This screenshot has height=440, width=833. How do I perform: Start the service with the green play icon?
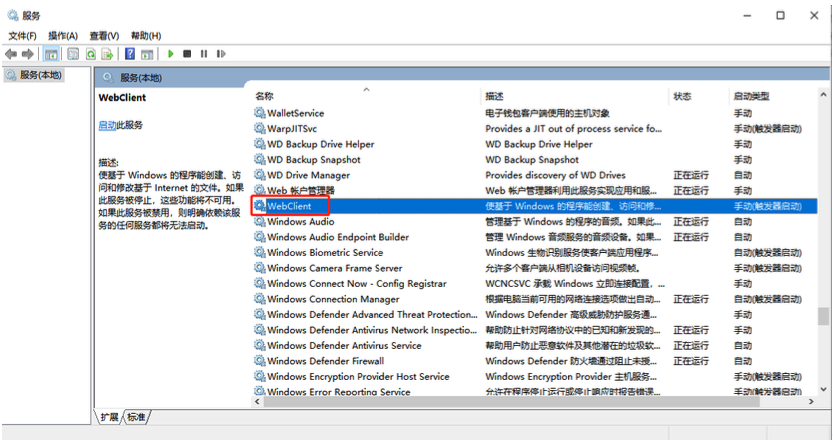point(171,54)
